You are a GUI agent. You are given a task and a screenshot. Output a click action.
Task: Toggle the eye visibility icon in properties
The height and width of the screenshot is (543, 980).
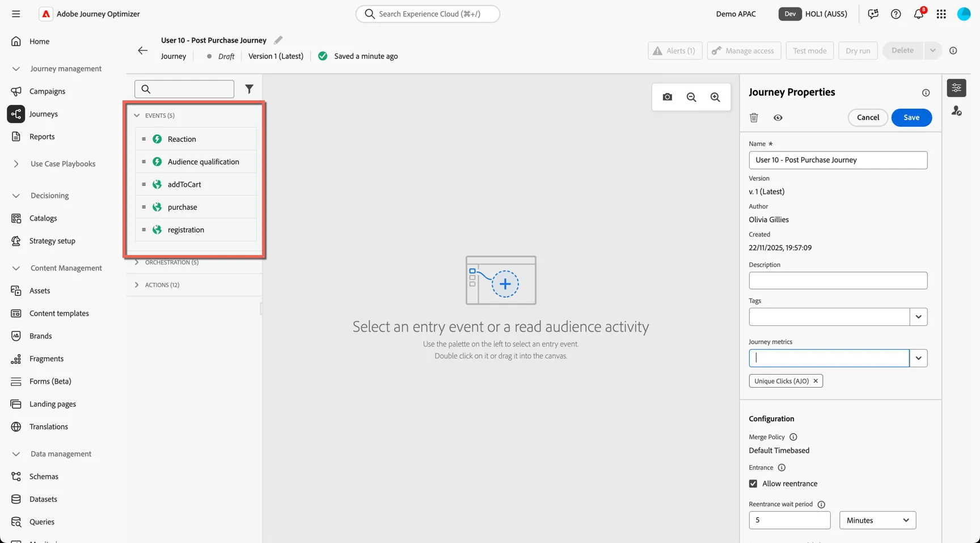778,117
